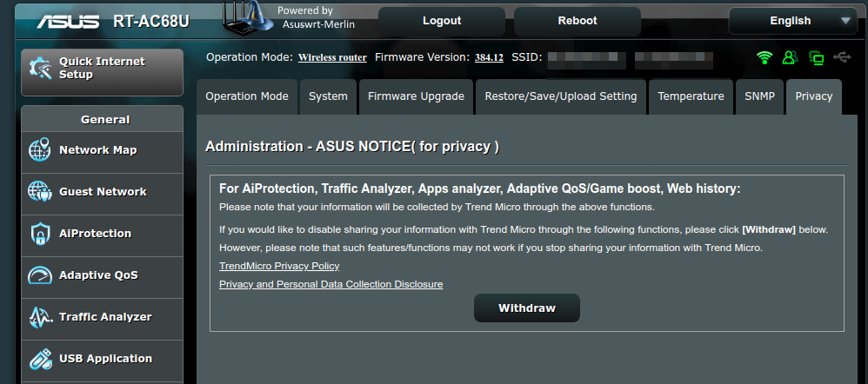Click the 'For AiProtection, Traffic Analyzer' notice heading
868x384 pixels.
(x=479, y=189)
